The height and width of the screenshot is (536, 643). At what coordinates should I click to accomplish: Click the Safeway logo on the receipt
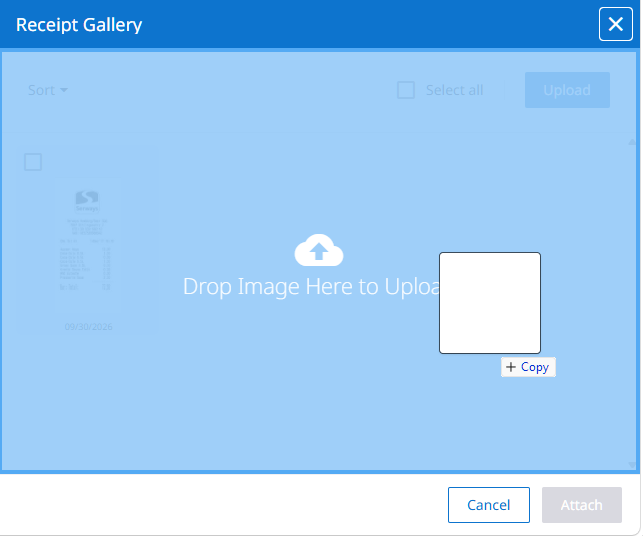point(87,201)
